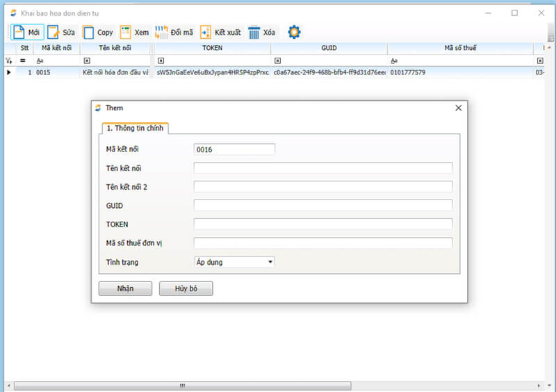This screenshot has width=556, height=392.
Task: Open the Tình trạng dropdown arrow
Action: pyautogui.click(x=270, y=262)
